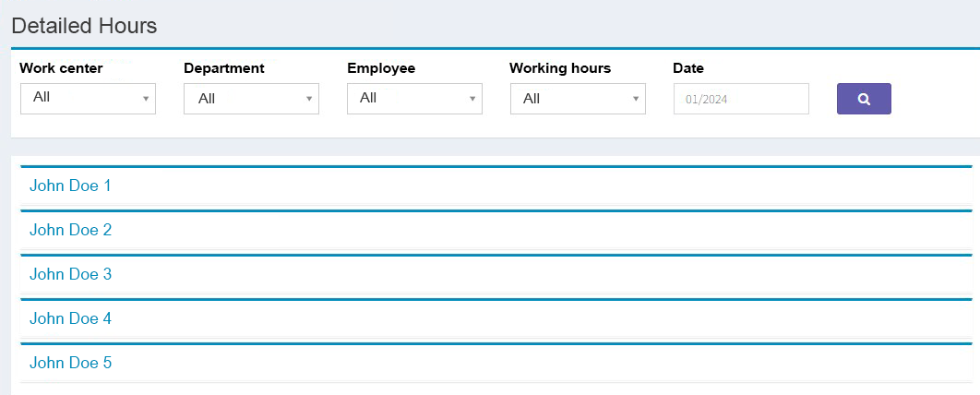Expand the Working hours dropdown
Screen dimensions: 980x395
578,99
